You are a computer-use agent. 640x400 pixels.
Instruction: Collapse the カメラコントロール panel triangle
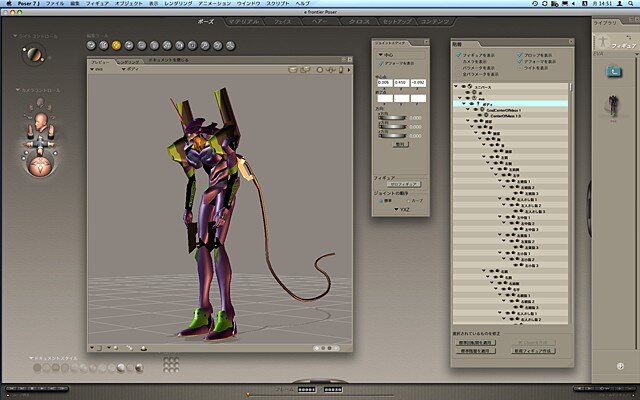tap(18, 90)
